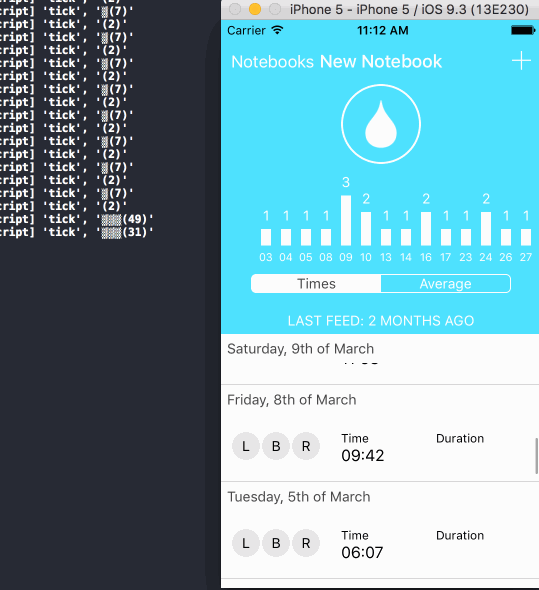
Task: Select the chart bar for day 17
Action: [x=446, y=237]
